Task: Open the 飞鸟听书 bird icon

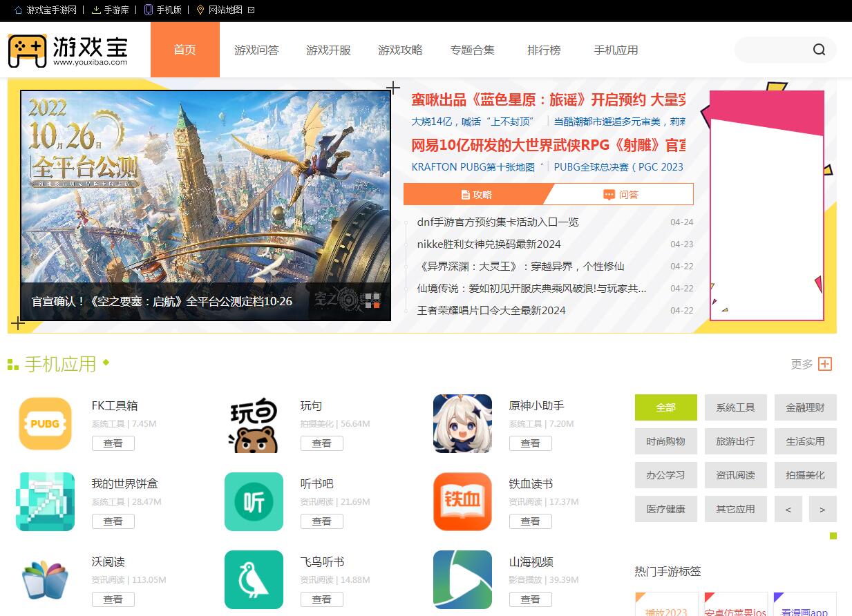Action: (x=254, y=579)
